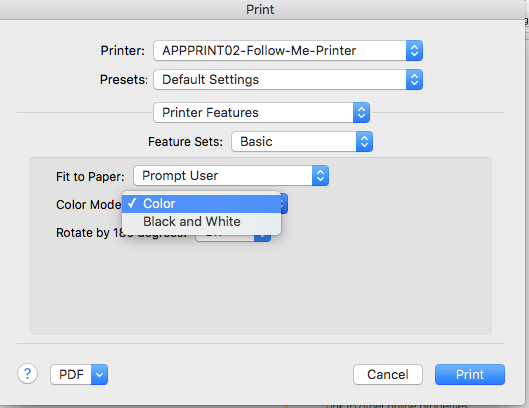This screenshot has width=529, height=408.
Task: Click the Printer Features blue up-down arrows
Action: pos(361,113)
